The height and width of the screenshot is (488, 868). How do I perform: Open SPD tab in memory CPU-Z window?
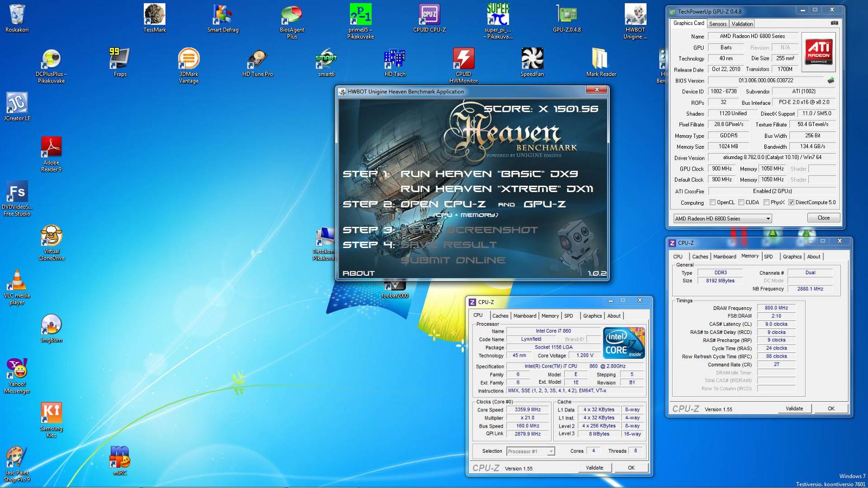pos(768,256)
